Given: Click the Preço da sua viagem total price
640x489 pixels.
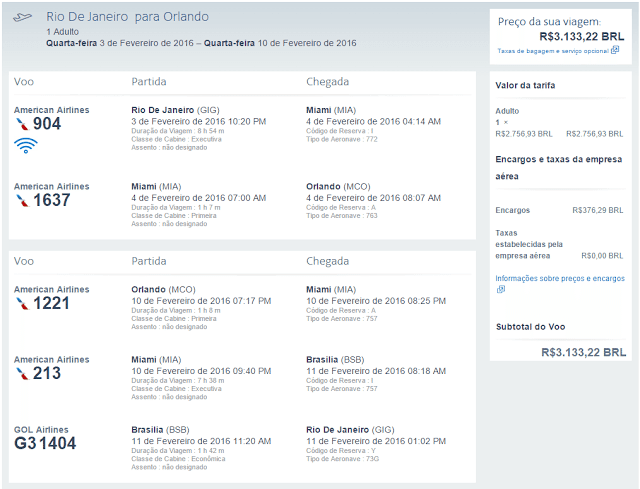Looking at the screenshot, I should point(582,37).
